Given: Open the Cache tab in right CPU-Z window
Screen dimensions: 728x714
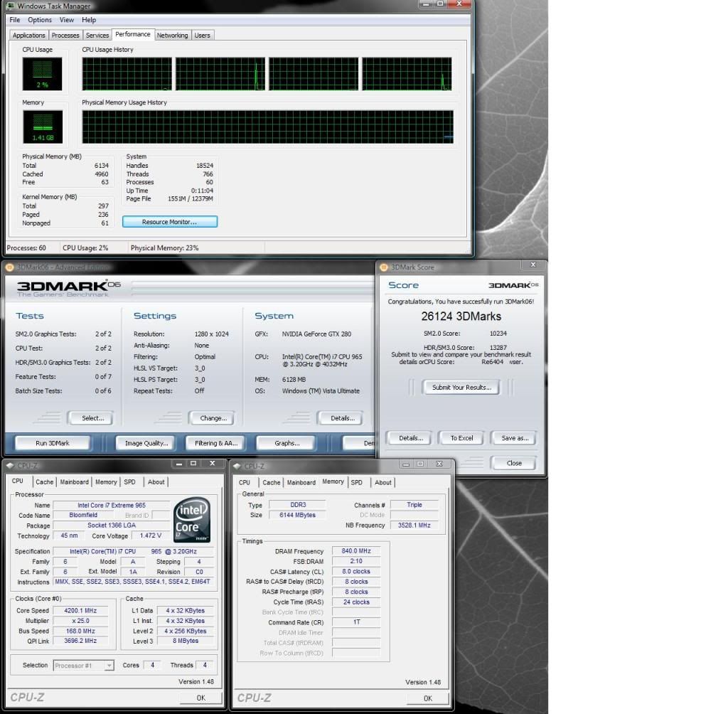Looking at the screenshot, I should (271, 483).
